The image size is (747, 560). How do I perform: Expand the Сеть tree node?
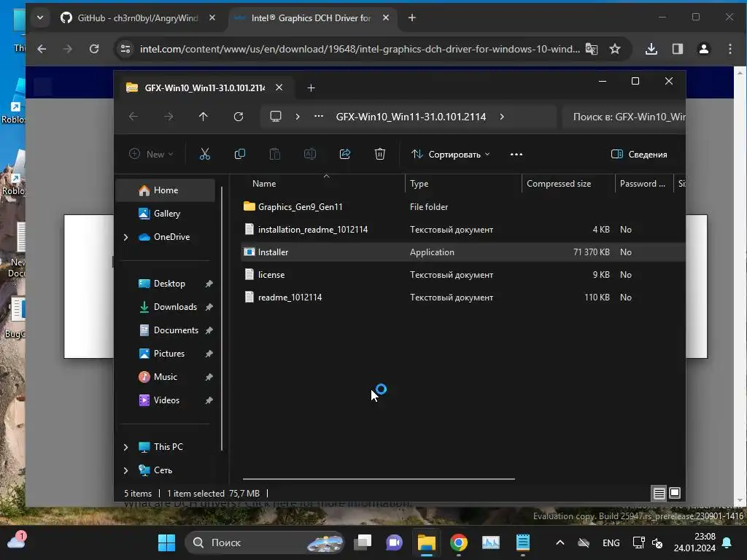125,470
